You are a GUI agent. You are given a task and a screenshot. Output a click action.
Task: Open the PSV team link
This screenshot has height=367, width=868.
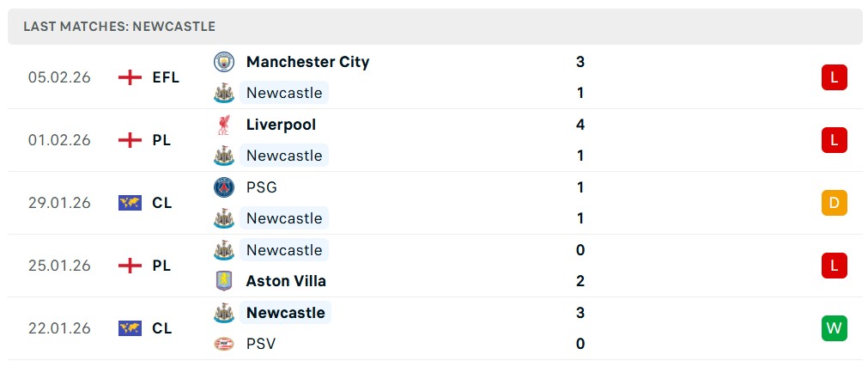[261, 344]
